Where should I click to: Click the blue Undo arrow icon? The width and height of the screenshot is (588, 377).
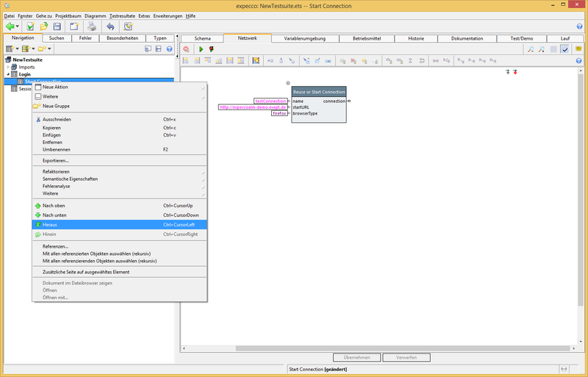click(110, 26)
